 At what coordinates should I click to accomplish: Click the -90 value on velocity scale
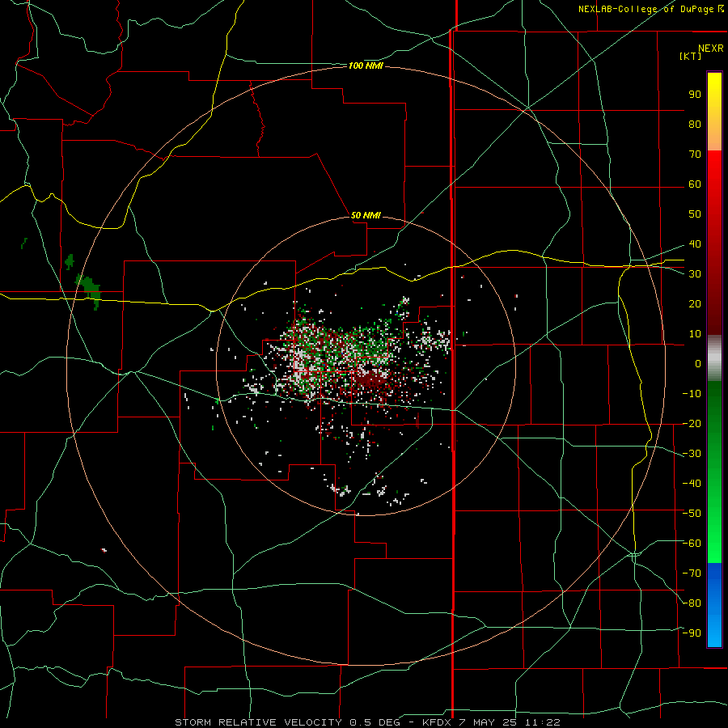692,633
